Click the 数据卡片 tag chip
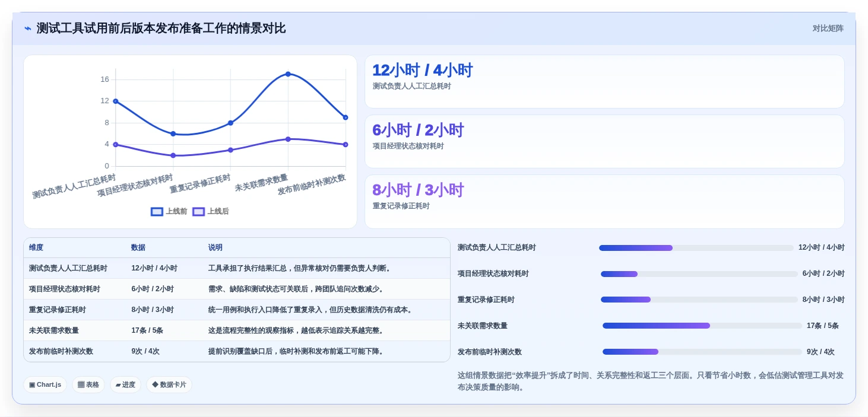 pos(169,385)
